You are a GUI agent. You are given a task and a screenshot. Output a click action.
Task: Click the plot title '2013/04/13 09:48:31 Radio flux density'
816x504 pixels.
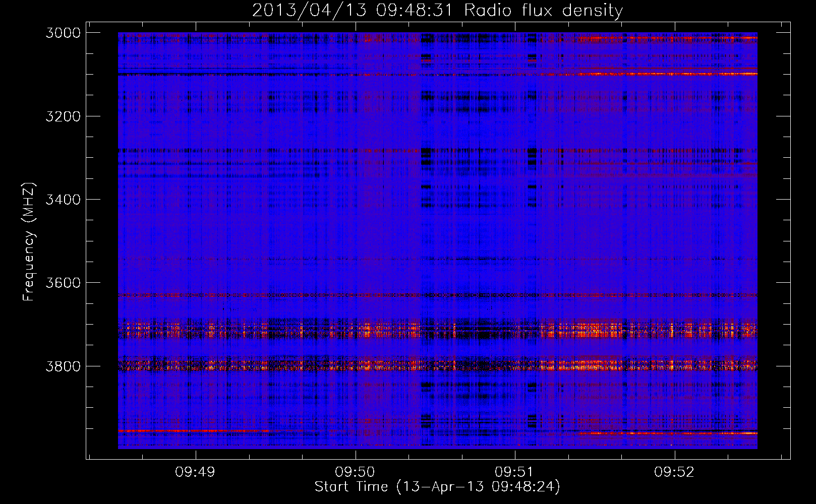pos(437,10)
